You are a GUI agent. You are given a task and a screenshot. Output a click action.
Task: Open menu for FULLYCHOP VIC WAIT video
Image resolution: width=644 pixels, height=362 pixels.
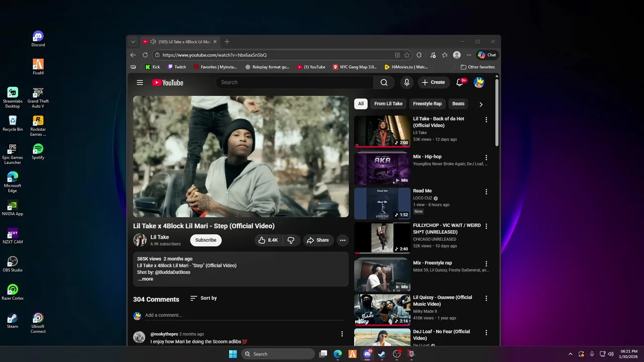(486, 226)
